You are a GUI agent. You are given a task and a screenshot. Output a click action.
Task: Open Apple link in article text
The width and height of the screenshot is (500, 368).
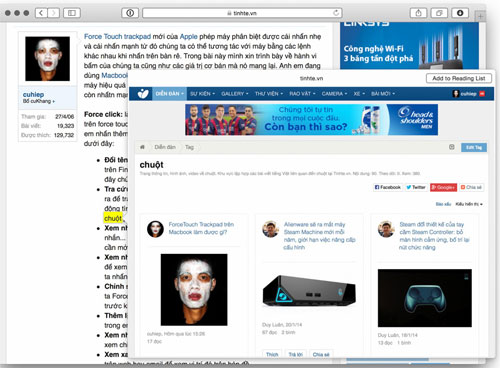point(189,36)
